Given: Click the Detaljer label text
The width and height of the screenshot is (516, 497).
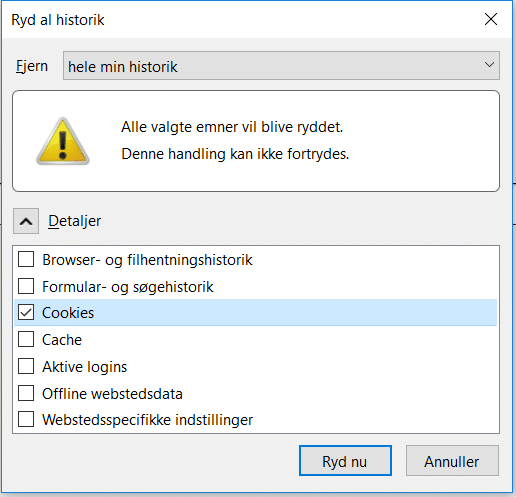Looking at the screenshot, I should pos(74,221).
